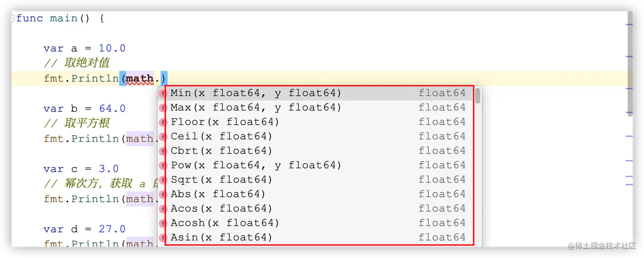Collapse the func main code fold marker
This screenshot has width=644, height=258.
pos(13,18)
